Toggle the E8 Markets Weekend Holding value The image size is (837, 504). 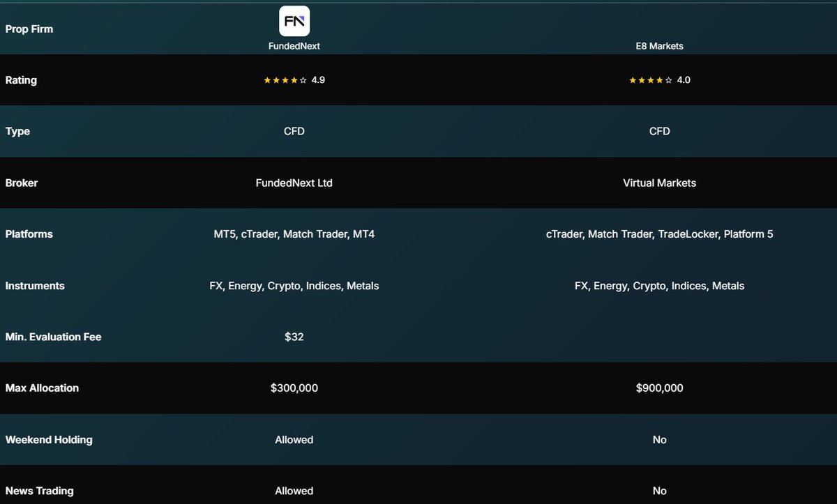click(659, 439)
